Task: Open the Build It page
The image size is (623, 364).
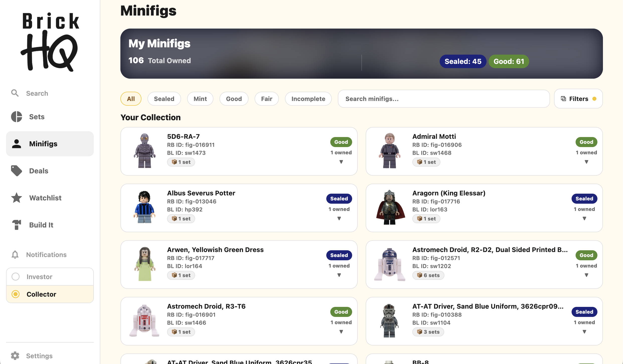Action: [50, 225]
